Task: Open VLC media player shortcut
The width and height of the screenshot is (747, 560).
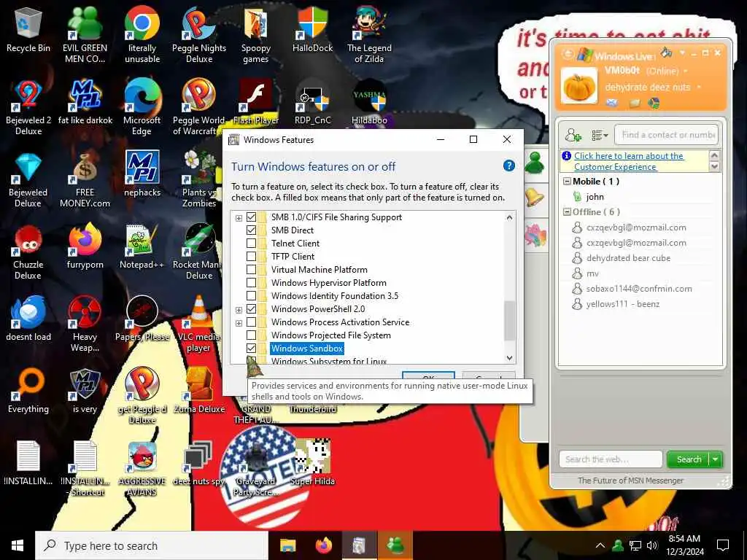Action: (x=198, y=323)
